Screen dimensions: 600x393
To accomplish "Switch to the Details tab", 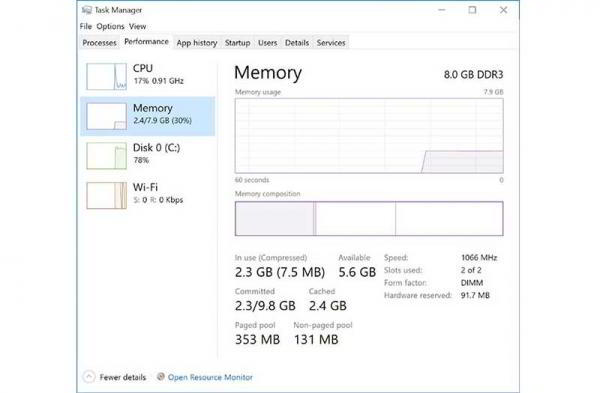I will point(297,43).
